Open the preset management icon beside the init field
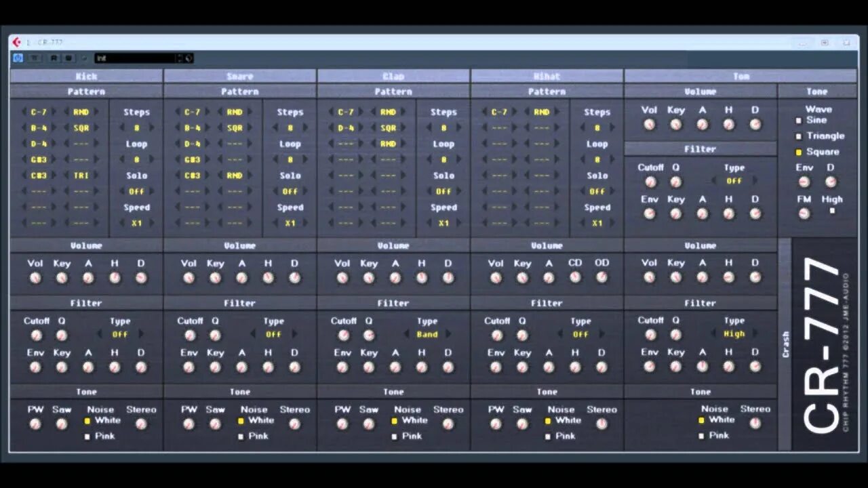Screen dimensions: 868x488 click(x=189, y=58)
